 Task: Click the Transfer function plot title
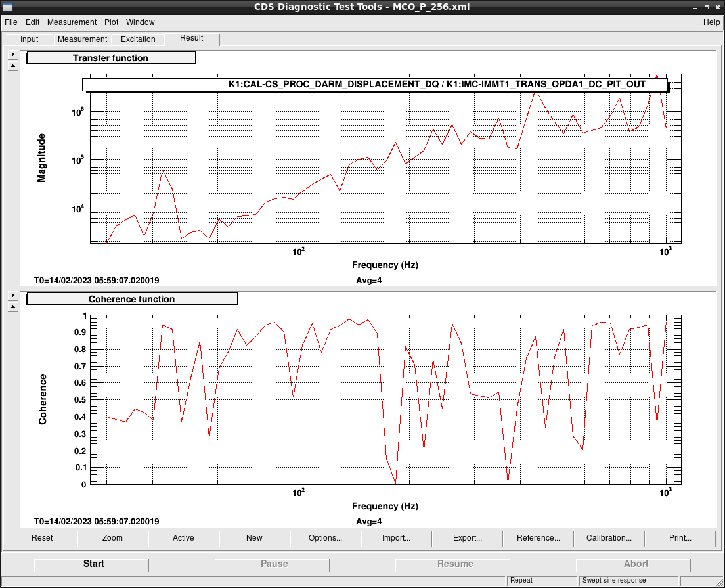click(x=110, y=58)
